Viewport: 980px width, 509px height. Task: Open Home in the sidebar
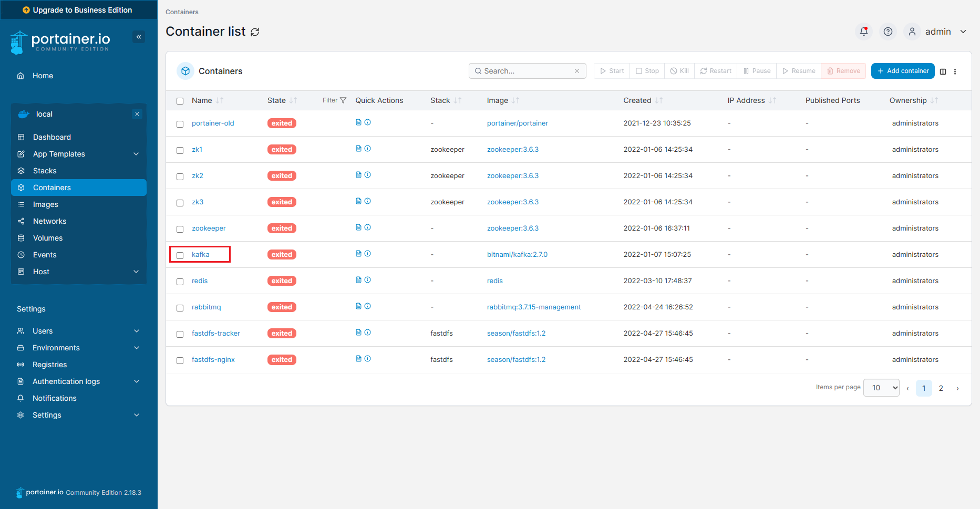point(43,76)
